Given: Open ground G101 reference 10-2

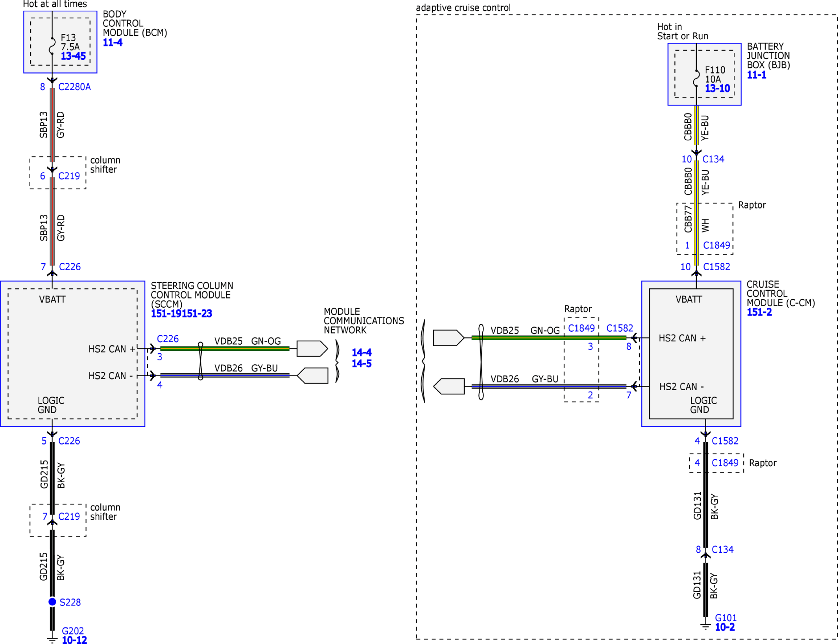Looking at the screenshot, I should click(x=725, y=627).
